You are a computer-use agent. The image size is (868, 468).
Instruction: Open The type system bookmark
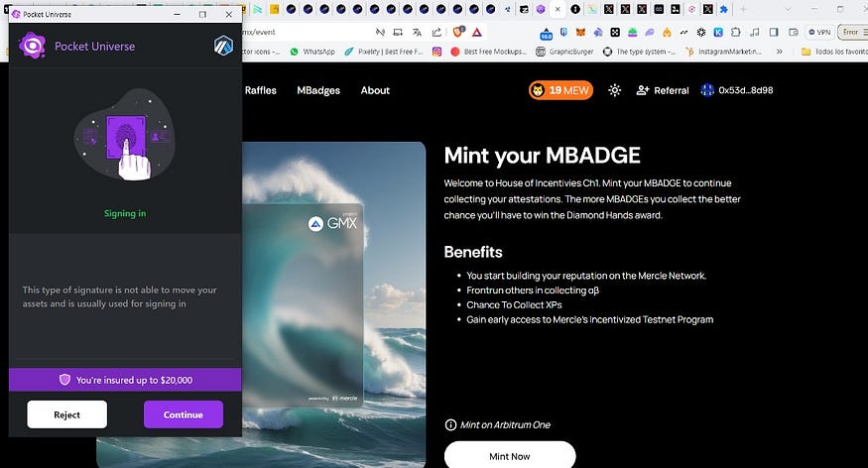tap(640, 52)
